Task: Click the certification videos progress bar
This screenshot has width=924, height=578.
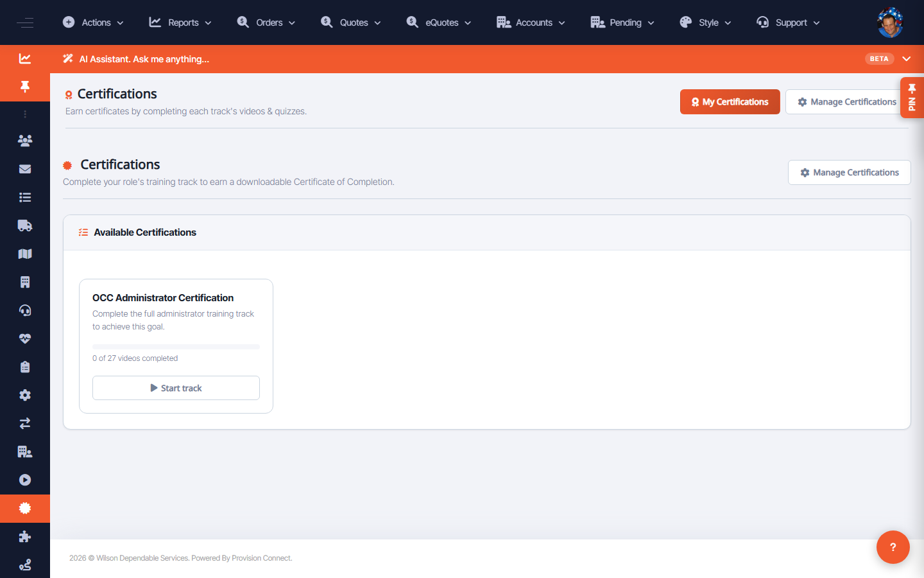Action: click(x=176, y=347)
